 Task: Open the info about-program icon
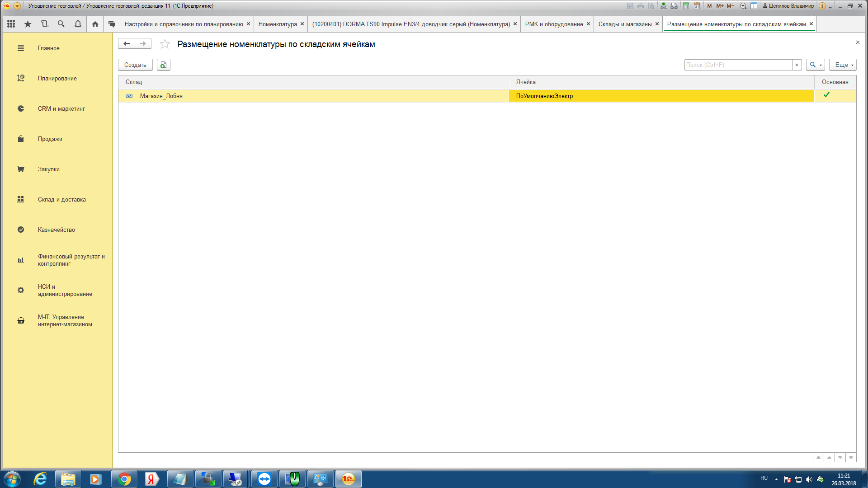(x=822, y=6)
